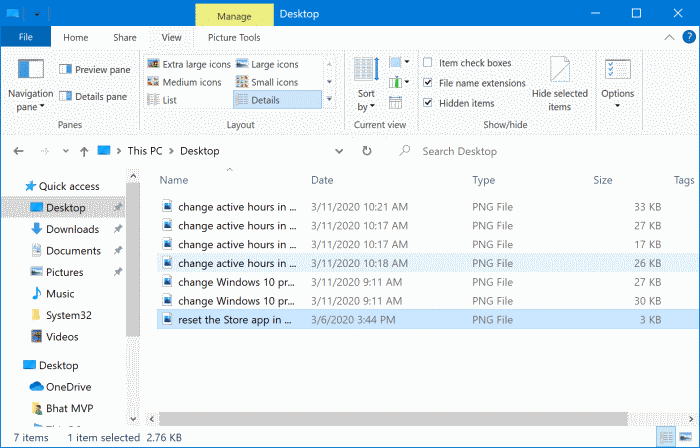This screenshot has width=700, height=448.
Task: Expand the address bar history dropdown
Action: coord(339,151)
